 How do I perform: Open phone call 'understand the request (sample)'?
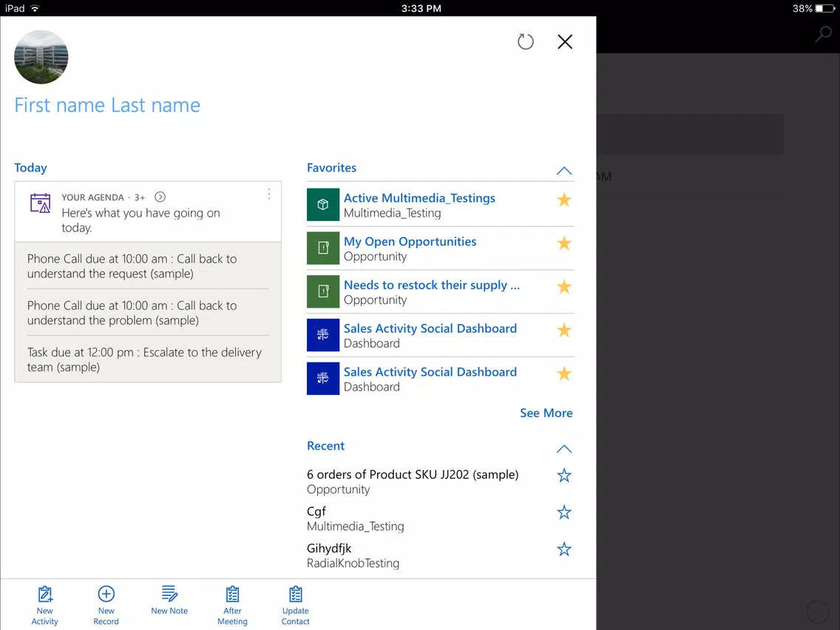coord(148,266)
